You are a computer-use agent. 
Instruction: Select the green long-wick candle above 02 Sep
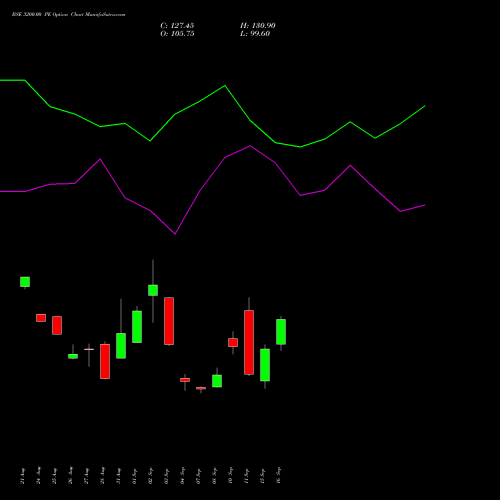click(153, 290)
